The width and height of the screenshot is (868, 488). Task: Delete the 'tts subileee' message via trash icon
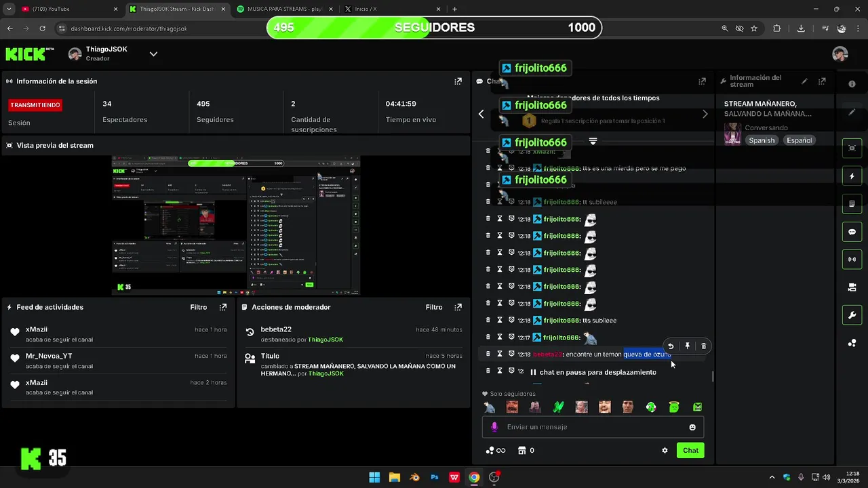488,320
